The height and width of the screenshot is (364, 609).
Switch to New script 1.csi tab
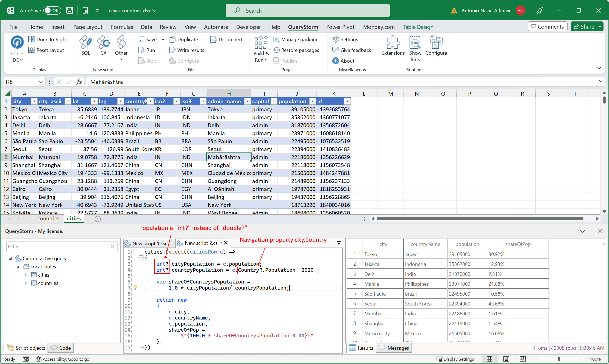point(149,243)
